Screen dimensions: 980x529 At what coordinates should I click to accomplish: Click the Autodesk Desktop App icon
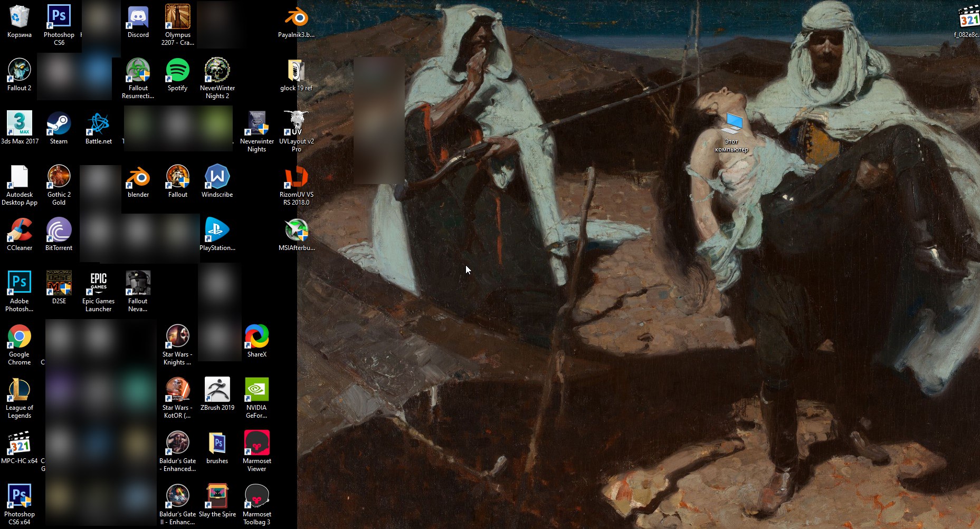pos(20,177)
